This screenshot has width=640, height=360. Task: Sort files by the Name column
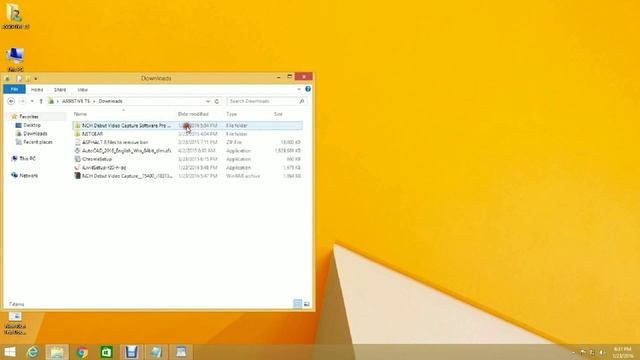pos(80,114)
